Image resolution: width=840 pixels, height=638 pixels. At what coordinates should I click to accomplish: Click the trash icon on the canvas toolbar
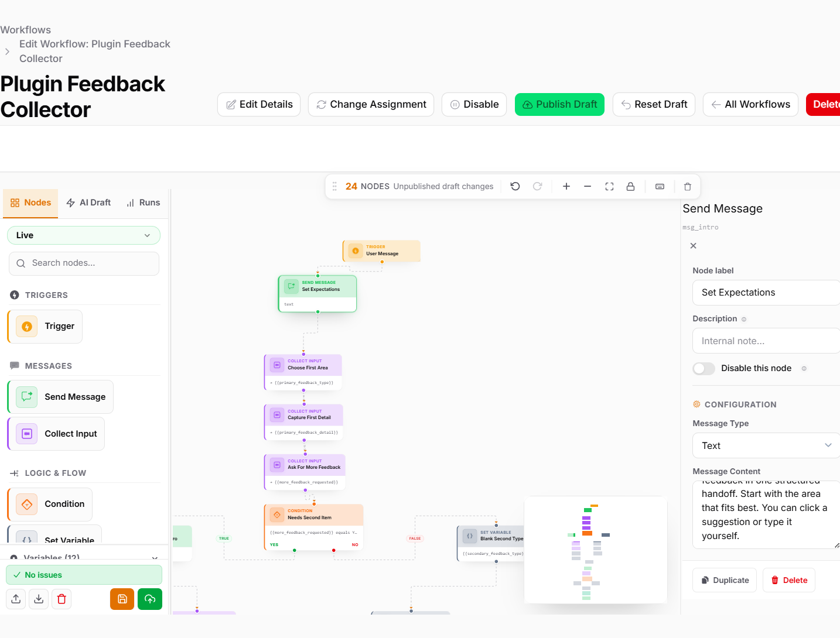tap(687, 186)
